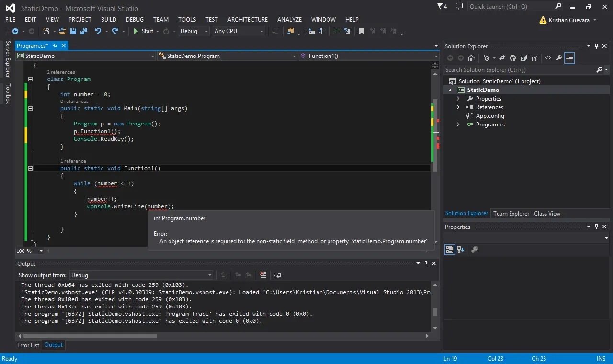Screen dimensions: 613x364
Task: Open the Function1() member dropdown
Action: [369, 56]
